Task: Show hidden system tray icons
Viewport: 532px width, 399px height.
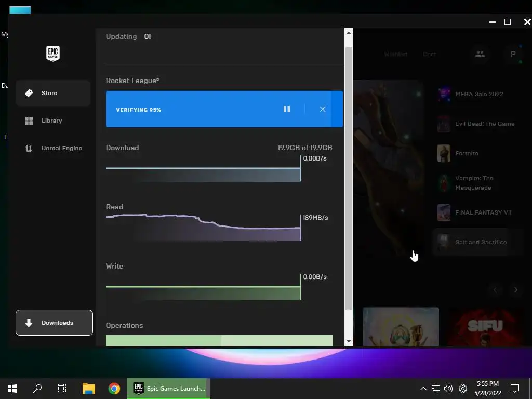Action: (x=423, y=389)
